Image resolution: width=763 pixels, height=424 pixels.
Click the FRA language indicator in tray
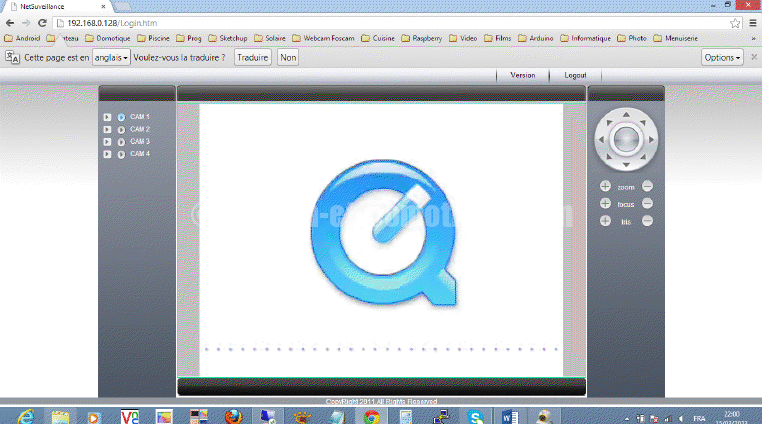tap(699, 419)
